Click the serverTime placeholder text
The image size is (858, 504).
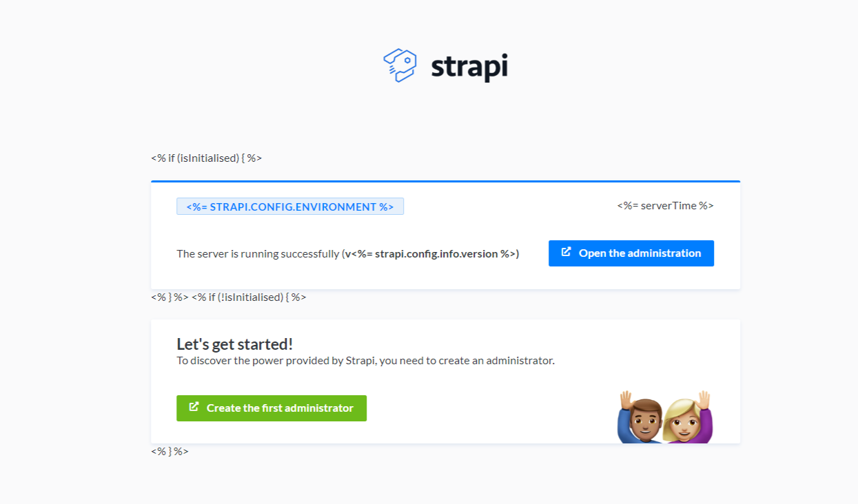[x=664, y=205]
